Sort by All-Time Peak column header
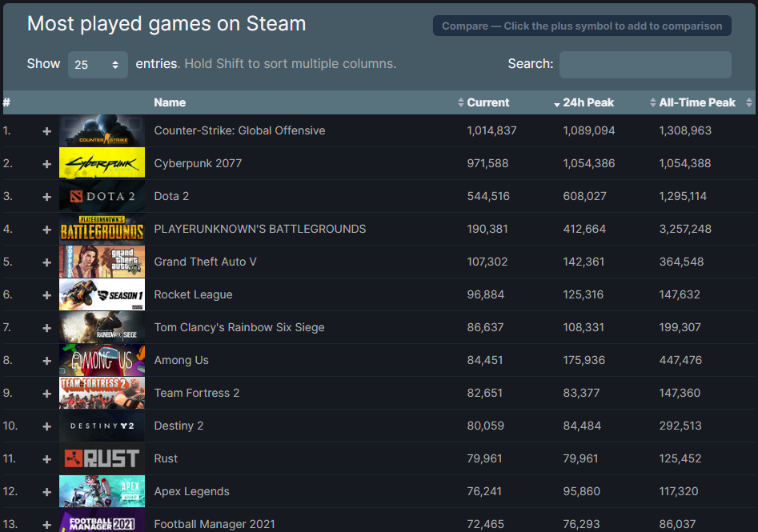 click(x=697, y=102)
